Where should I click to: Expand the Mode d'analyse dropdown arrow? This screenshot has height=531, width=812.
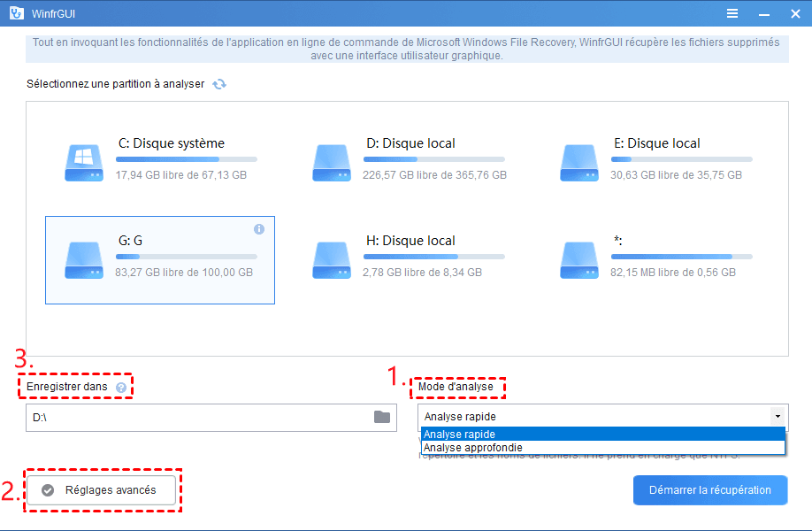click(x=778, y=417)
